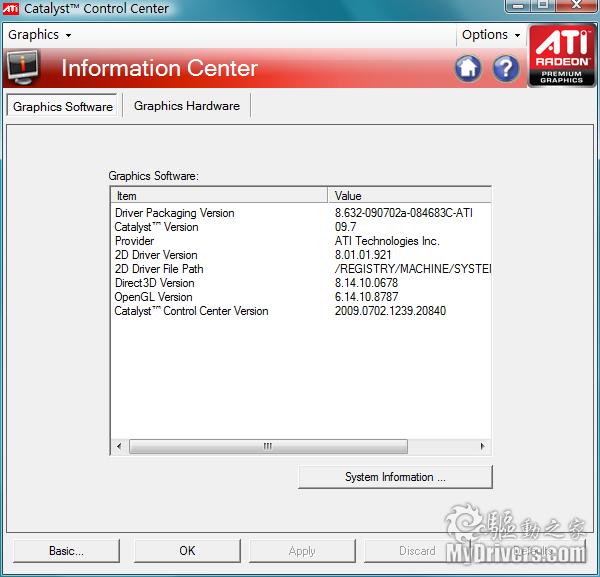Select the Catalyst Version row label
Screen dimensions: 600x577
click(x=157, y=227)
